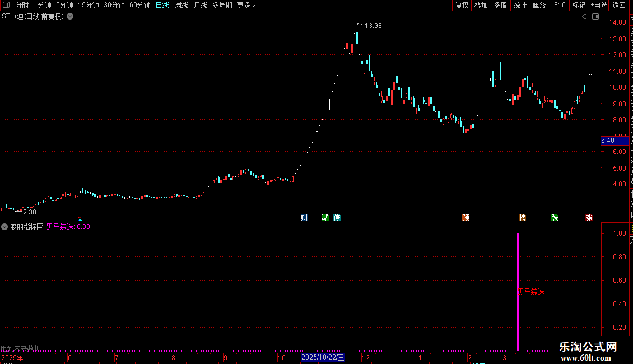Select the 15分钟 period tab
The height and width of the screenshot is (364, 633).
tap(89, 5)
